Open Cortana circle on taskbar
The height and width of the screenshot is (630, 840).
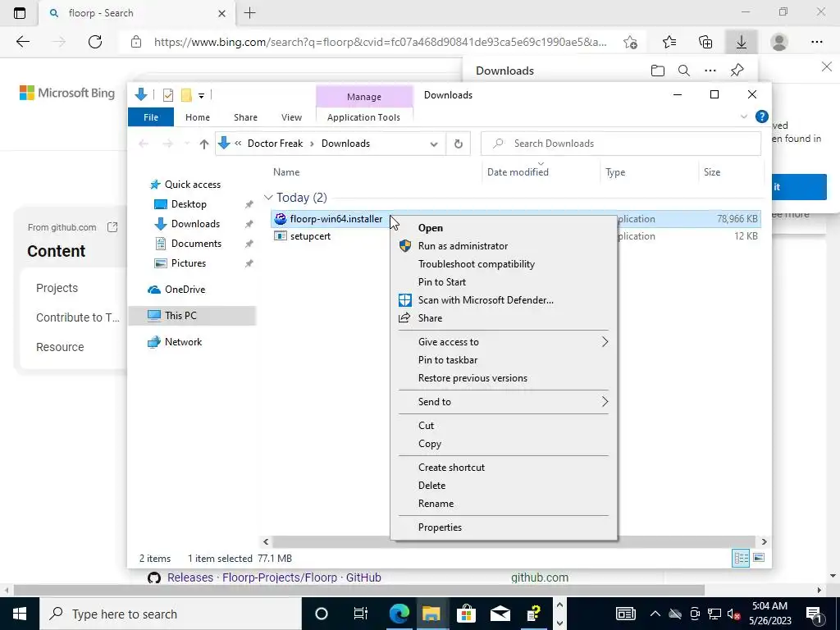point(321,614)
